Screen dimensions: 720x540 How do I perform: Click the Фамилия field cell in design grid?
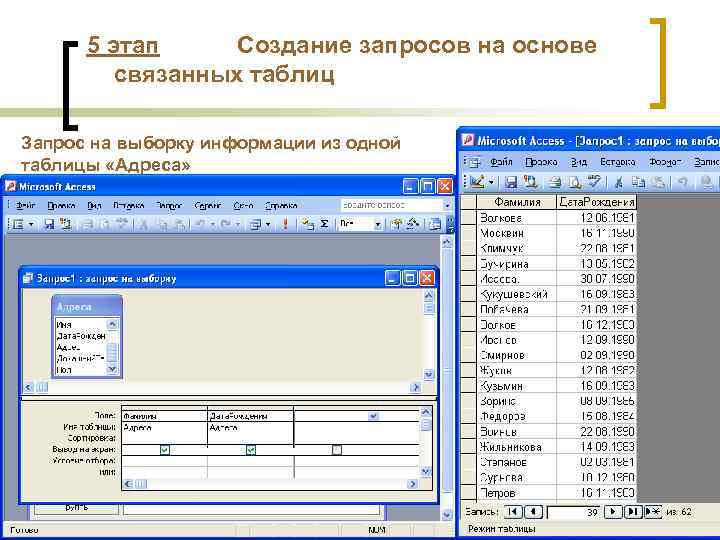coord(164,416)
